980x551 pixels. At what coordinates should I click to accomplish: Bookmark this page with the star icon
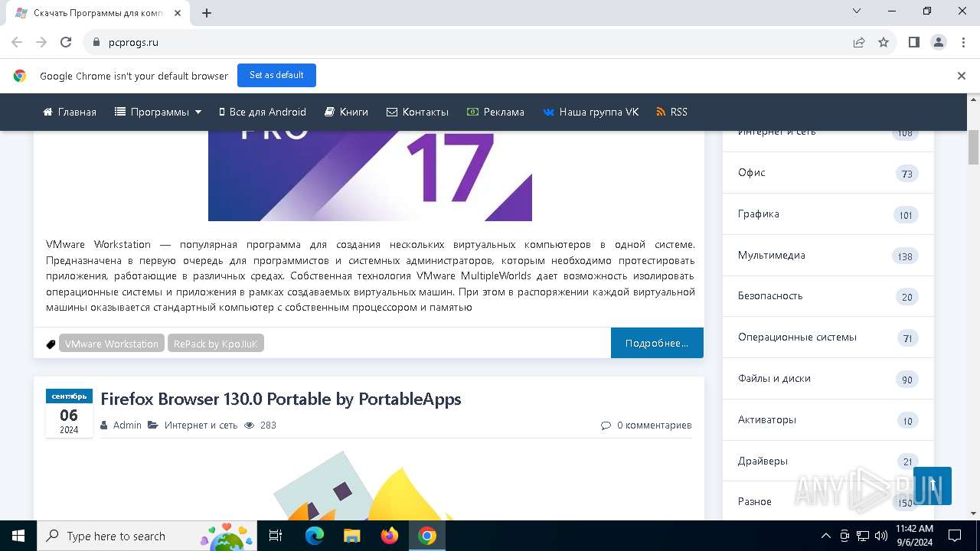[x=884, y=43]
